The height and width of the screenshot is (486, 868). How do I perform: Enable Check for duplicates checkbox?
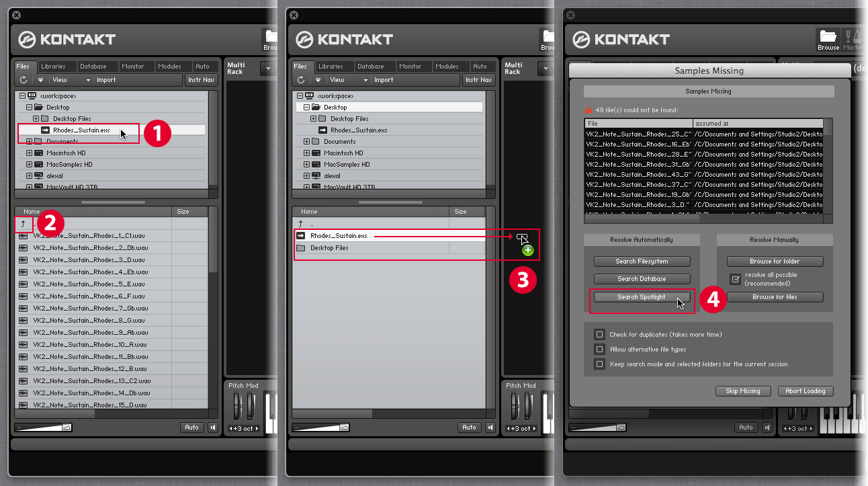click(x=599, y=334)
